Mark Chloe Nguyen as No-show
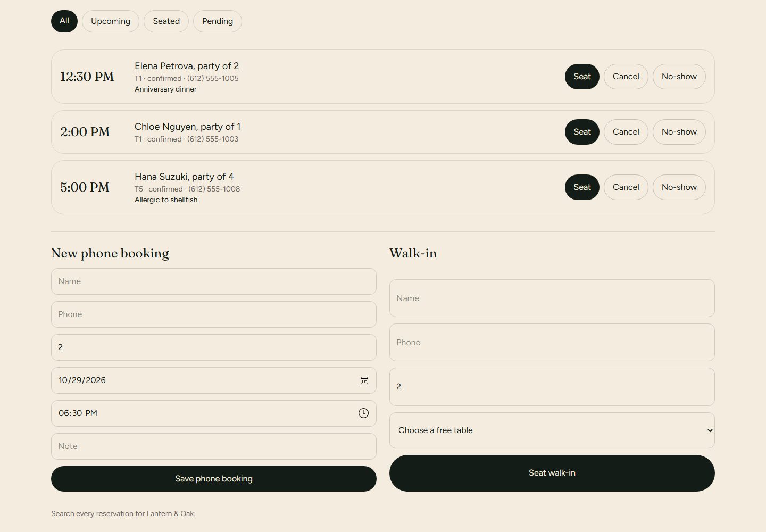 pyautogui.click(x=679, y=132)
